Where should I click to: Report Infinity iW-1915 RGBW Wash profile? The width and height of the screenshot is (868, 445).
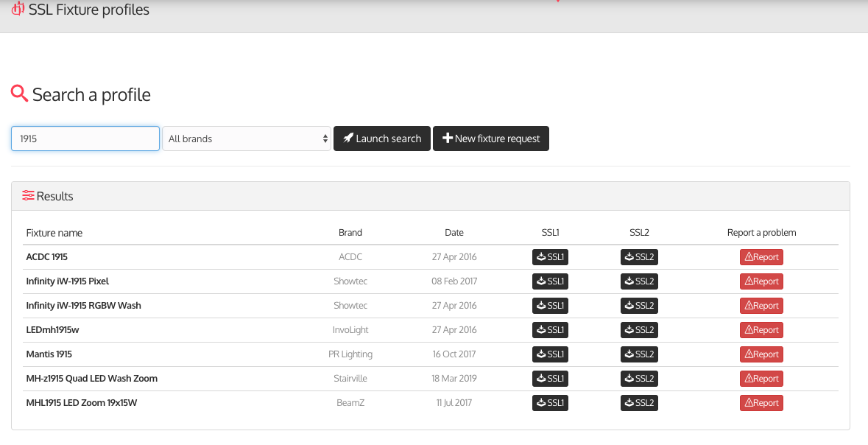(x=761, y=306)
